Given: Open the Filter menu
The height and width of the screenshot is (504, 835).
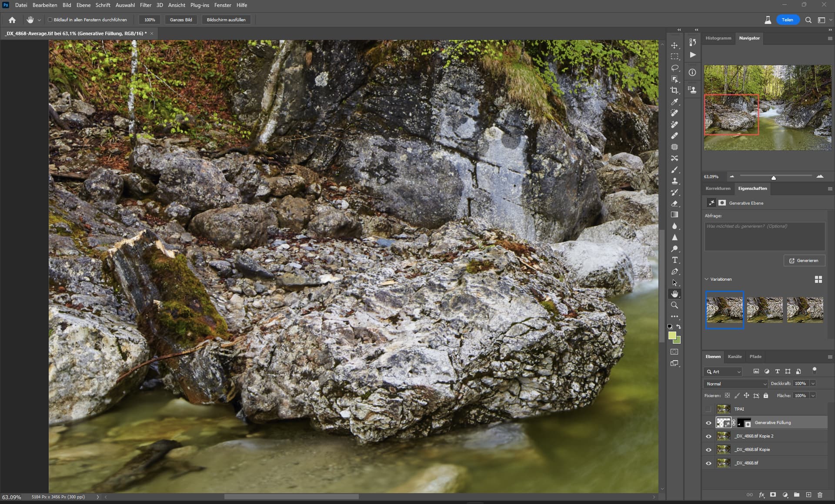Looking at the screenshot, I should pyautogui.click(x=145, y=5).
